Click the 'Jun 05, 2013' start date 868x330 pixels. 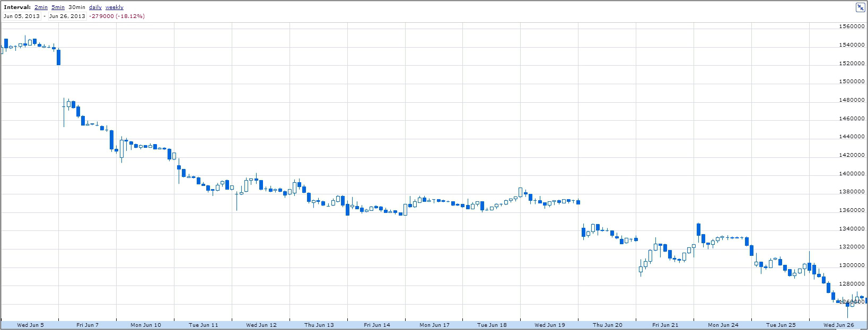[21, 16]
